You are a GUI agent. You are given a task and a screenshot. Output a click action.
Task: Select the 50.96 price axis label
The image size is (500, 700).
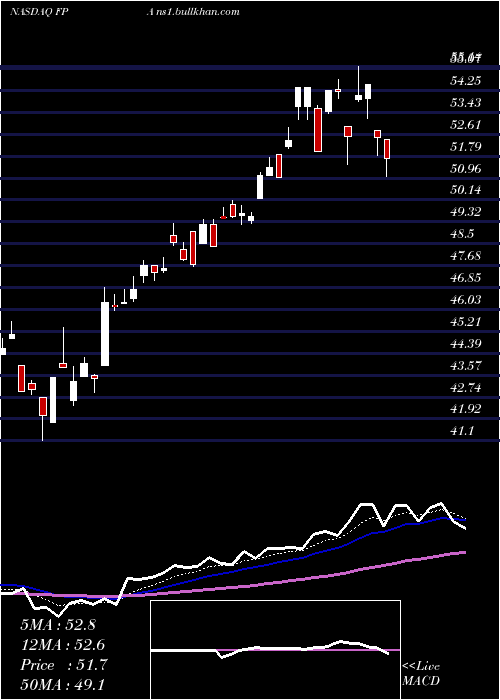point(466,168)
